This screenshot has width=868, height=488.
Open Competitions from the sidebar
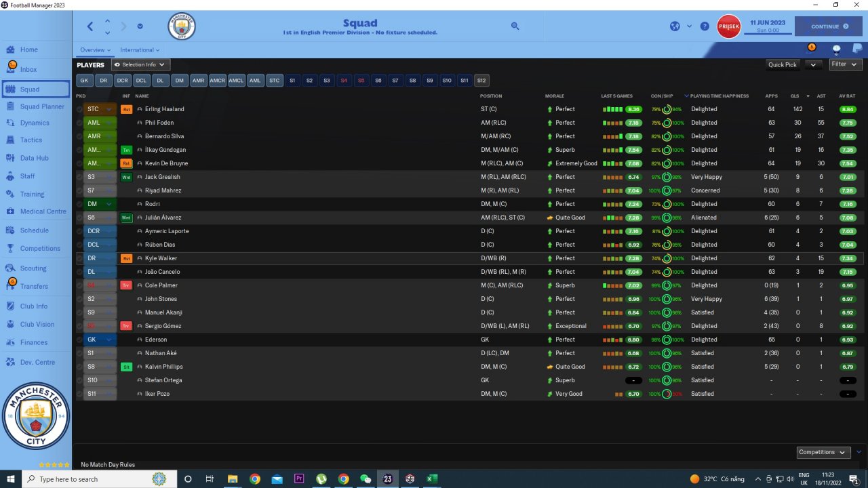pos(40,248)
